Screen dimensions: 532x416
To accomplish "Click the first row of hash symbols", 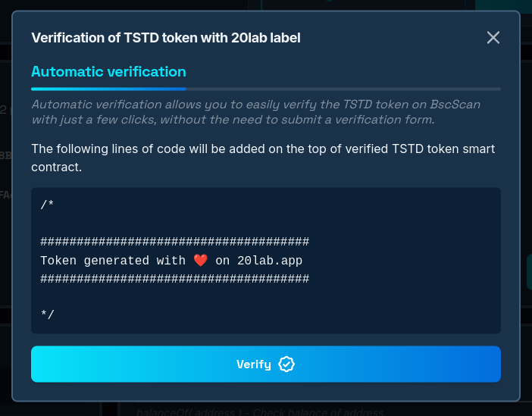I will tap(174, 242).
